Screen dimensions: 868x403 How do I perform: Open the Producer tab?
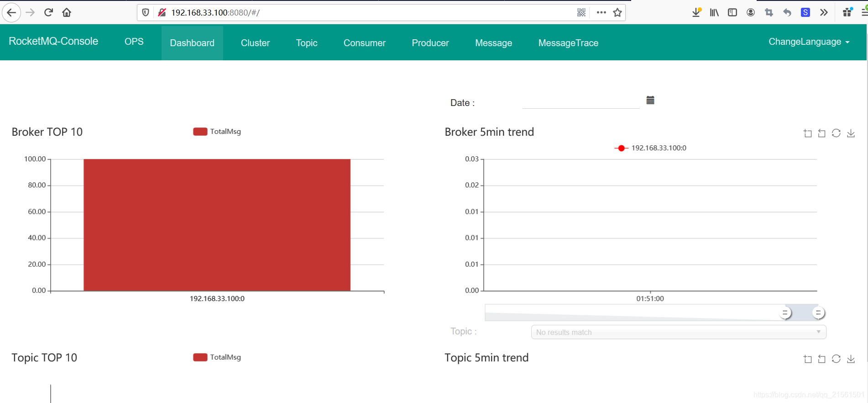[x=430, y=43]
